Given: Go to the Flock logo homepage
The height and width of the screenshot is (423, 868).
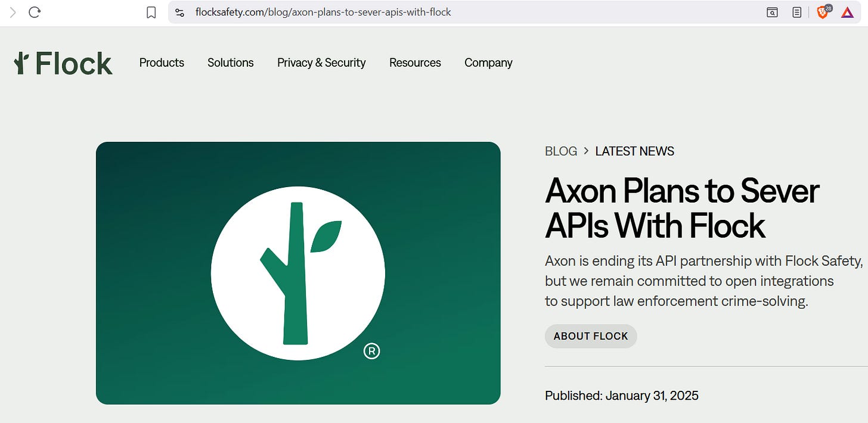Looking at the screenshot, I should click(63, 63).
